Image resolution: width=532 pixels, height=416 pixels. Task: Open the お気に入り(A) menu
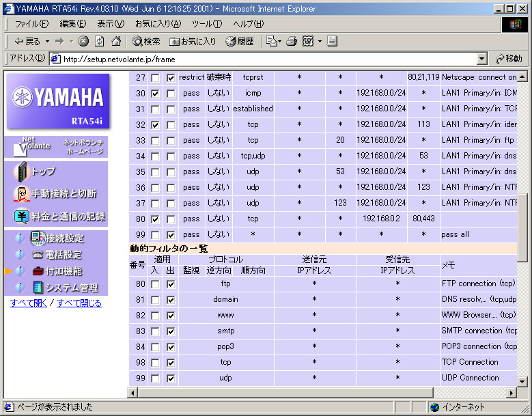tap(158, 24)
